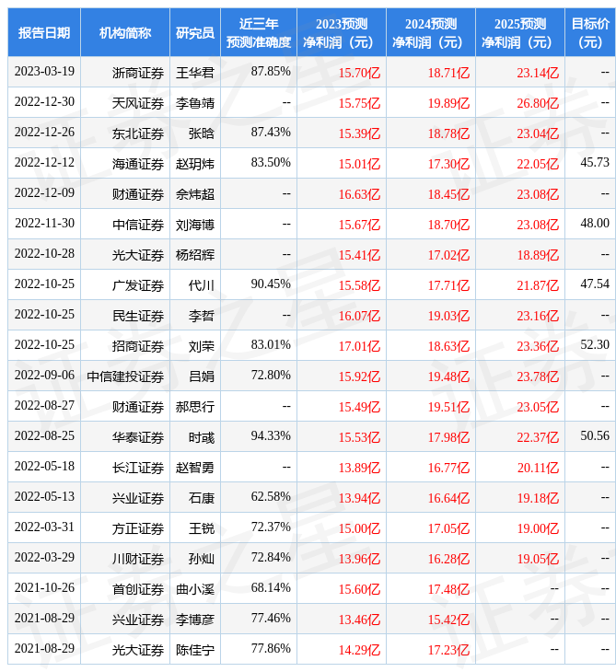Select institution 首创证券
Screen dimensions: 616x672
138,589
